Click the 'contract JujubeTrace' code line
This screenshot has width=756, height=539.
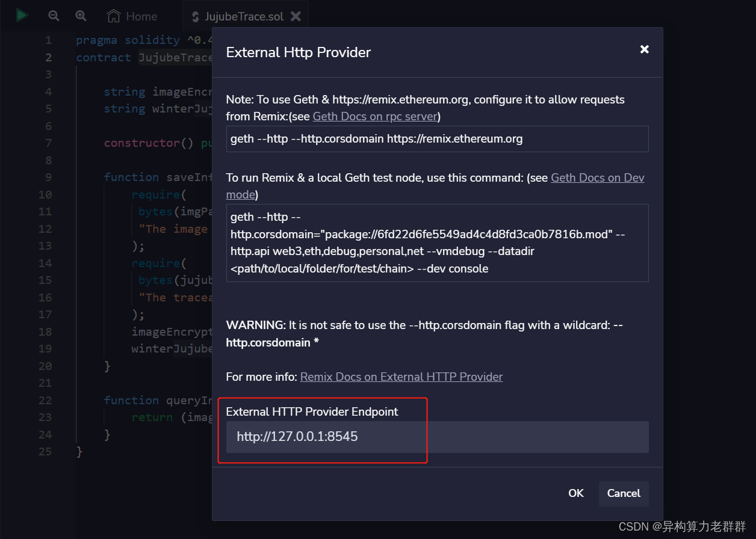(144, 57)
